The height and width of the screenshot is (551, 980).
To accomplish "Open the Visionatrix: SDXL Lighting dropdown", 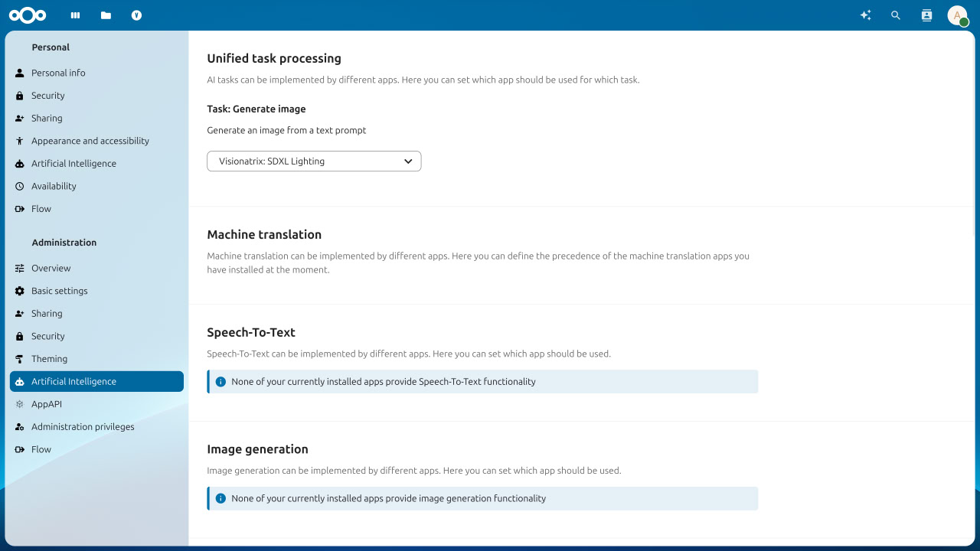I will click(314, 161).
